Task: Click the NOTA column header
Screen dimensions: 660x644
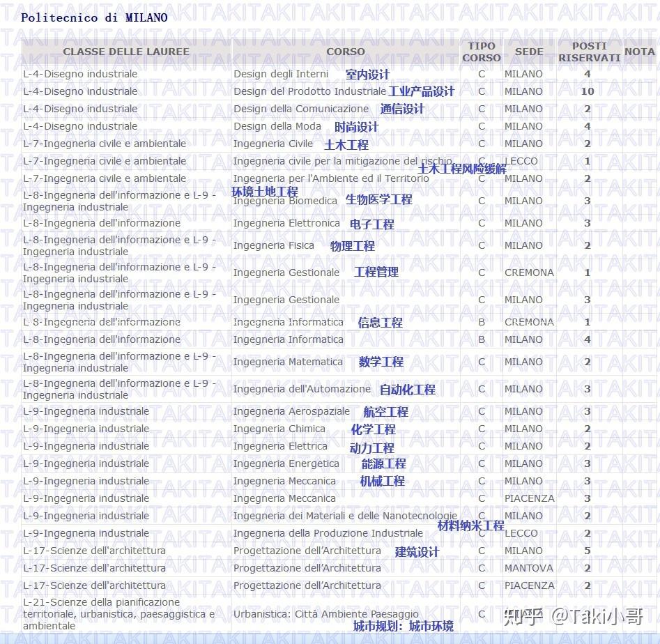Action: (638, 51)
